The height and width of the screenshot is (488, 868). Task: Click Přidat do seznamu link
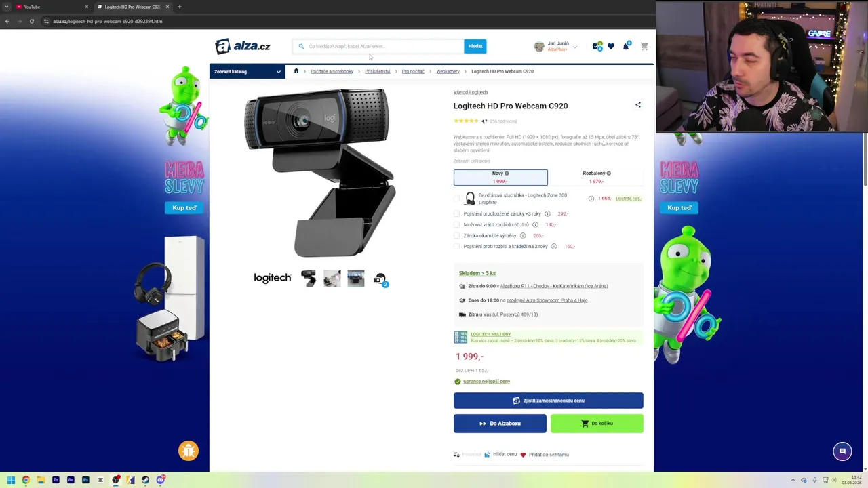(549, 455)
